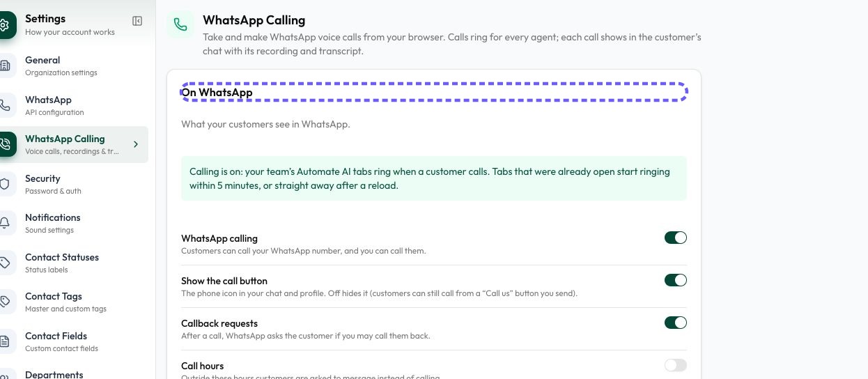Disable the Show the call button toggle

(676, 280)
